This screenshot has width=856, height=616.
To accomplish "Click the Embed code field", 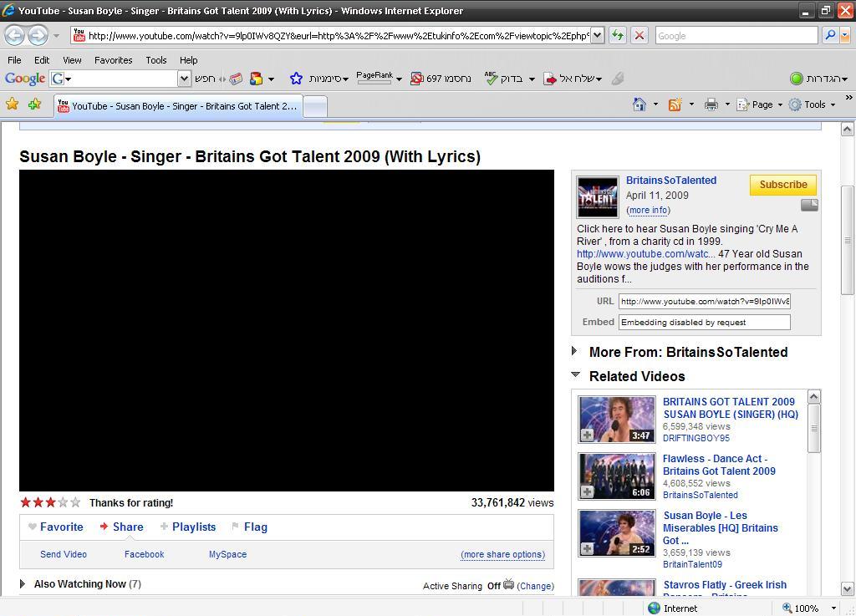I will [x=704, y=323].
